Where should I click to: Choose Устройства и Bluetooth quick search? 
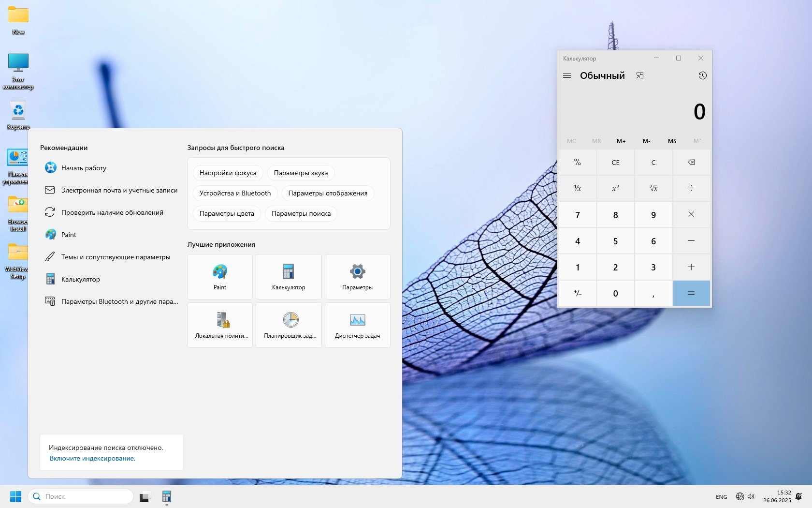[235, 193]
